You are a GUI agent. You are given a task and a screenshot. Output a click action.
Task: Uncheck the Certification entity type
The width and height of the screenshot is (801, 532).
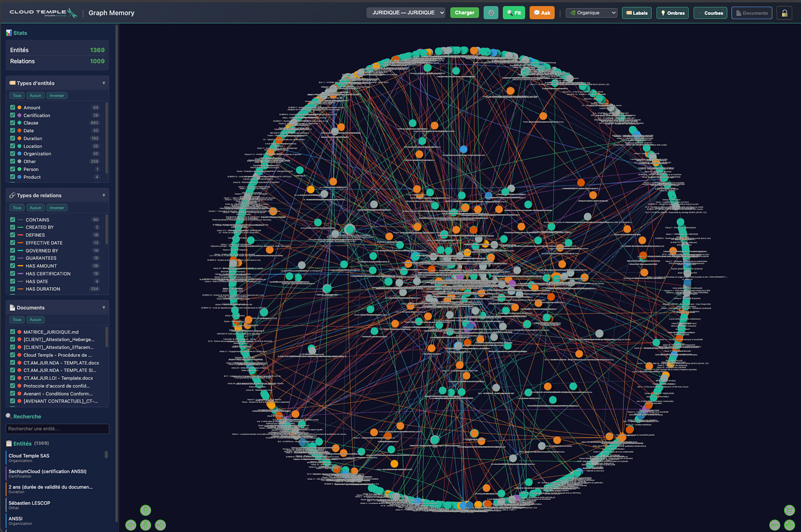point(13,116)
